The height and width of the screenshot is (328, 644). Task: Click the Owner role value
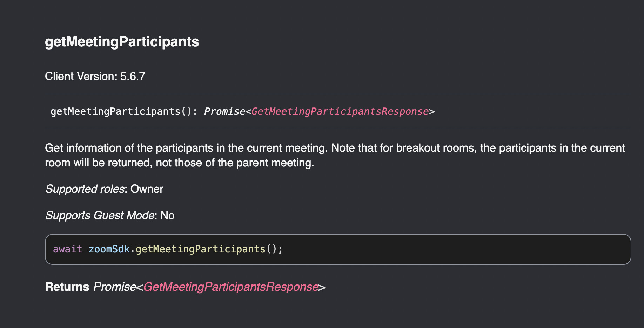[x=147, y=189]
